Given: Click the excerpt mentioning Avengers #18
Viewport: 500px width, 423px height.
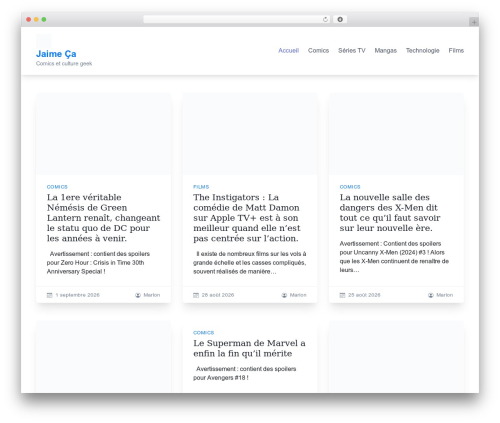Looking at the screenshot, I should click(245, 373).
